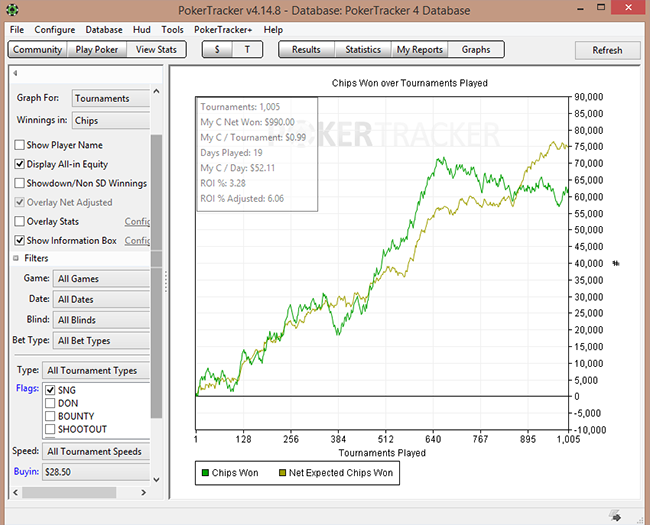Click the status bar arrow icon

617,515
